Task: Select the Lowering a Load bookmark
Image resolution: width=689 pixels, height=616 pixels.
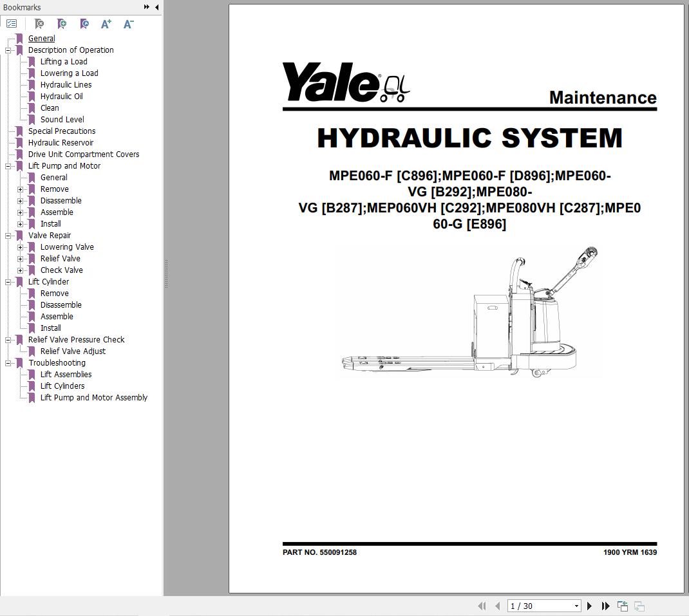Action: [x=70, y=73]
